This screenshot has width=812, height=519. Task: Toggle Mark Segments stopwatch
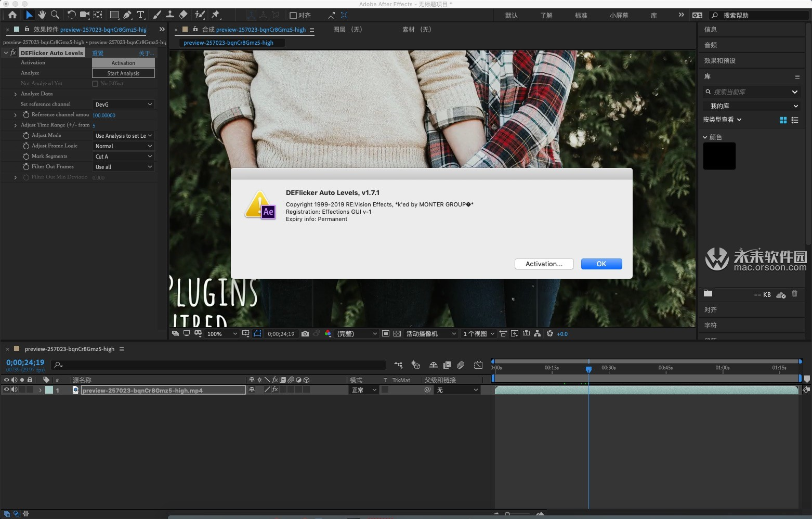(26, 156)
